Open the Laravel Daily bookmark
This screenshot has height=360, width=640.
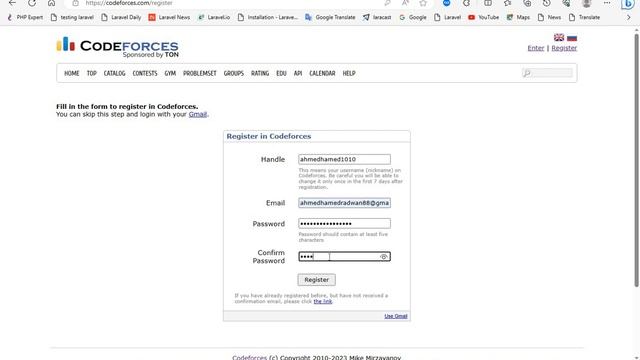121,17
